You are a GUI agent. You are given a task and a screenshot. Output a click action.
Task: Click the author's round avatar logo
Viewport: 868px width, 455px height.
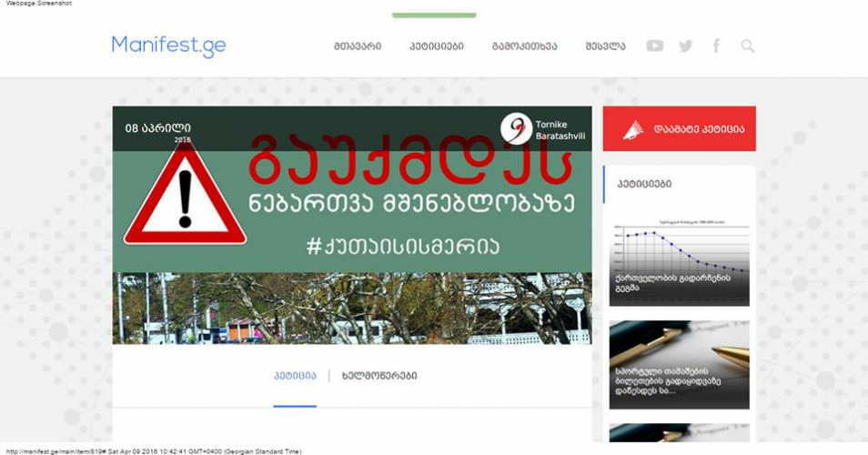pos(516,129)
